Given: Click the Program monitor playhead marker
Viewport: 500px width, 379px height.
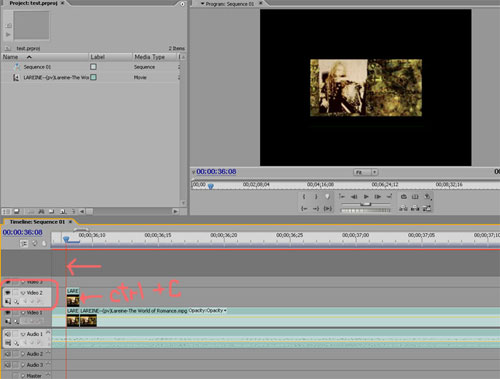Looking at the screenshot, I should [211, 186].
